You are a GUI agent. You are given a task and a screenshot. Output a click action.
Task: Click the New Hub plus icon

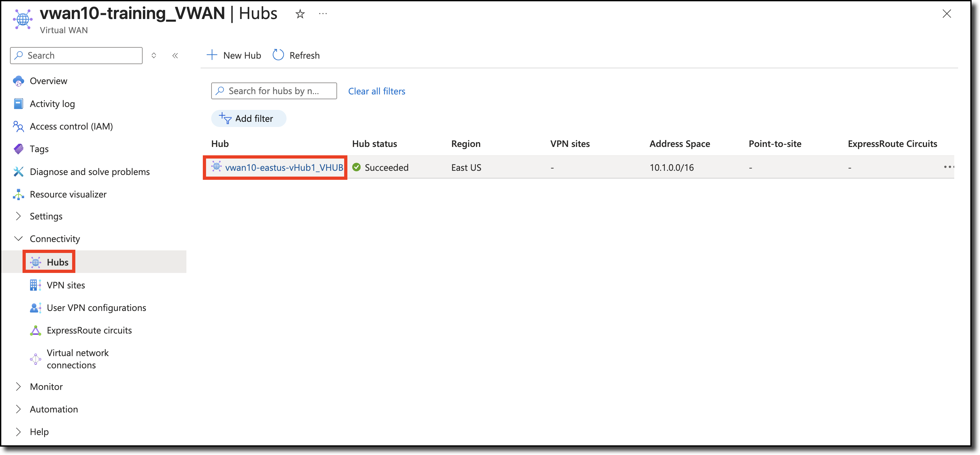coord(212,55)
